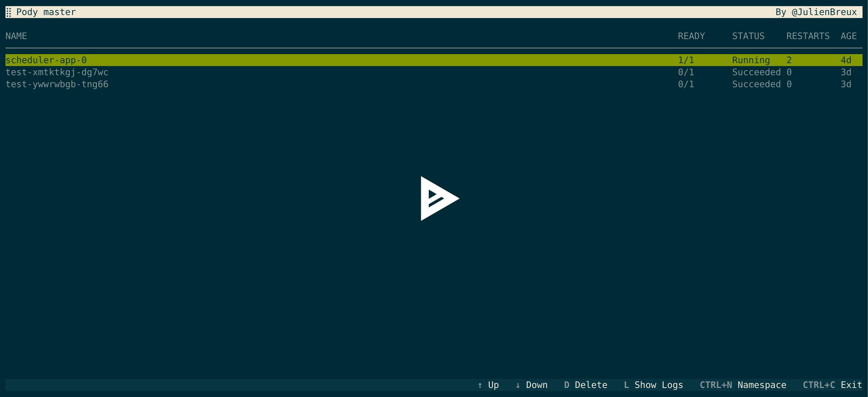Click the 3d age of test-xmtktkgj-dg7wc
The height and width of the screenshot is (397, 868).
846,72
